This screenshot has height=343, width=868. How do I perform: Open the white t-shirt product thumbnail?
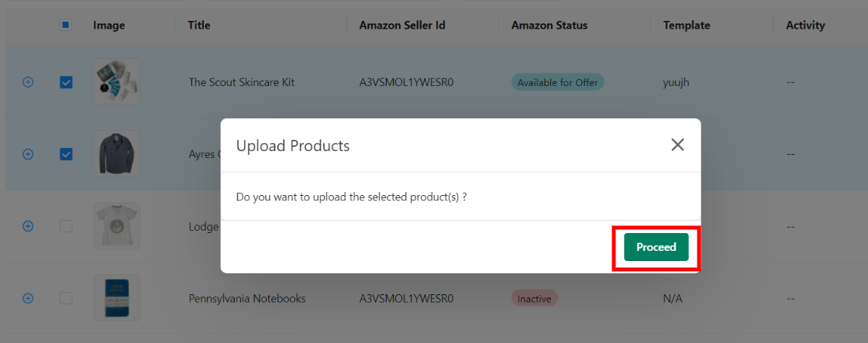pos(117,225)
